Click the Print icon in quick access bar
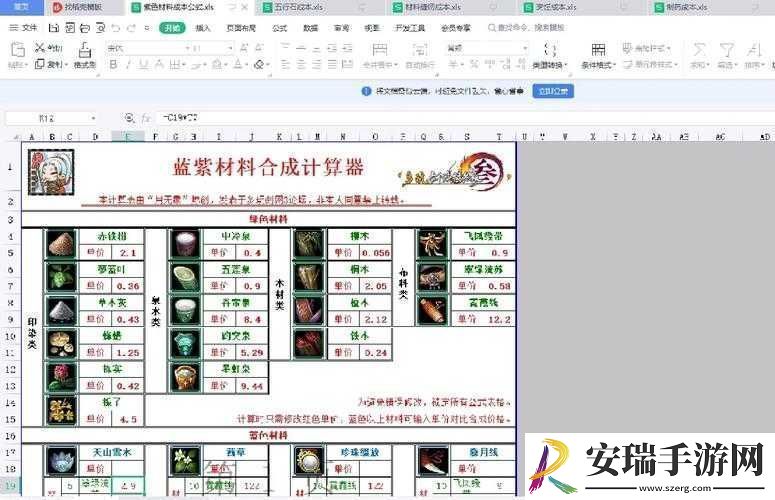Image resolution: width=775 pixels, height=500 pixels. pos(85,28)
